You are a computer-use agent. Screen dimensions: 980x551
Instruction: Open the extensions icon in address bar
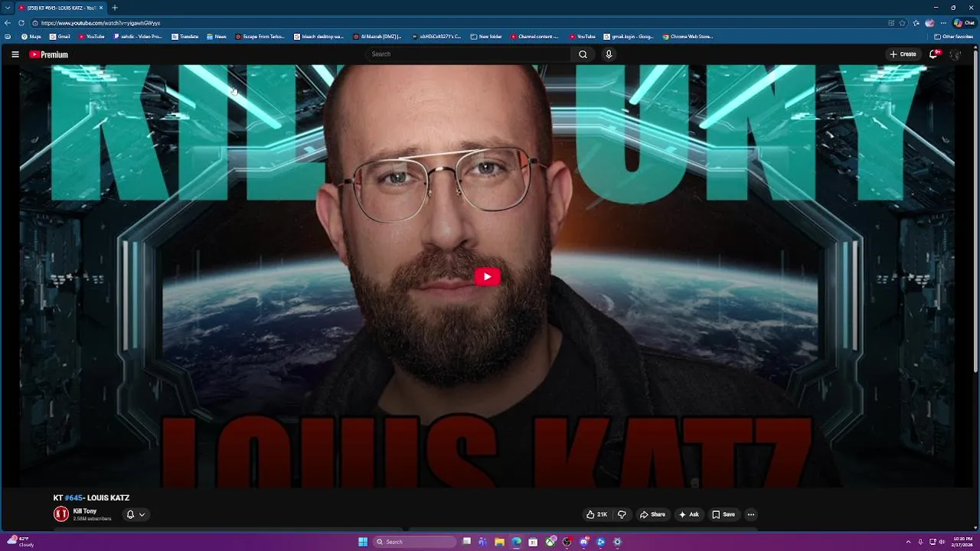(891, 23)
